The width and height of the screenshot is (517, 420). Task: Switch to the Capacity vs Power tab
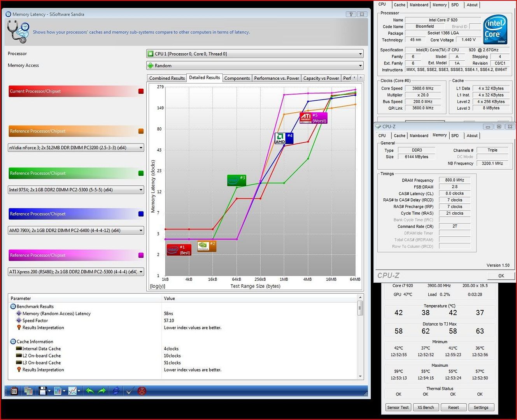(321, 78)
